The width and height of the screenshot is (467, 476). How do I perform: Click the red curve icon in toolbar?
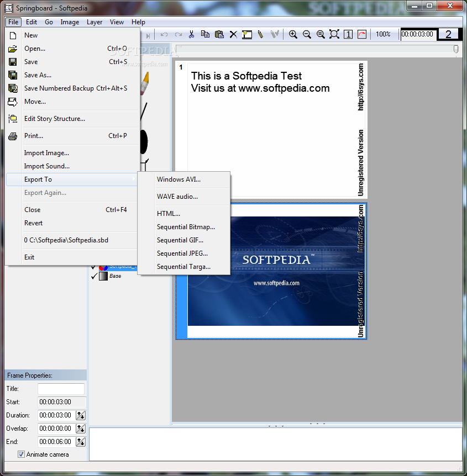pyautogui.click(x=362, y=34)
